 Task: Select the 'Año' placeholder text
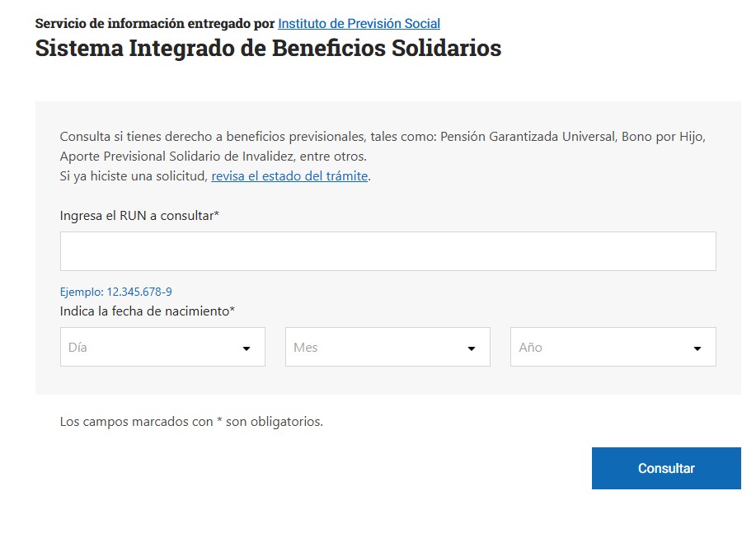click(x=530, y=348)
